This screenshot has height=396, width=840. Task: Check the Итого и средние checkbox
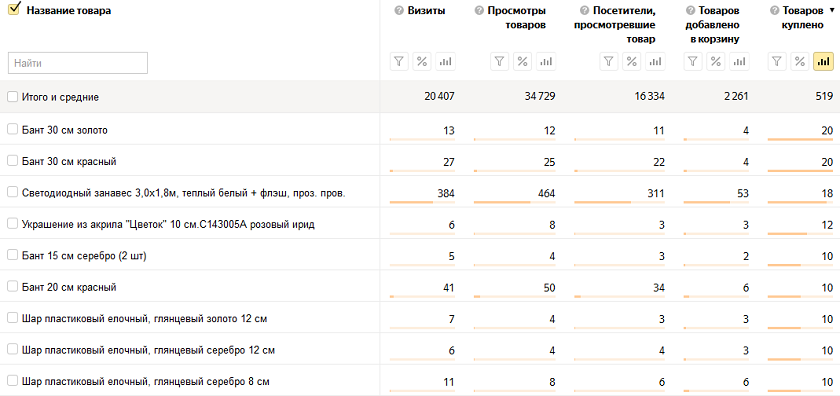(x=13, y=96)
